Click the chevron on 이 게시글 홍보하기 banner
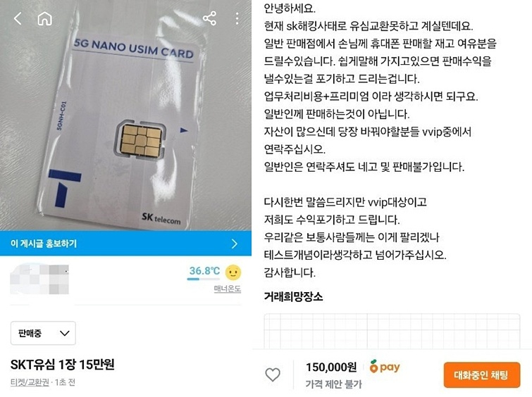The height and width of the screenshot is (397, 532). coord(235,244)
